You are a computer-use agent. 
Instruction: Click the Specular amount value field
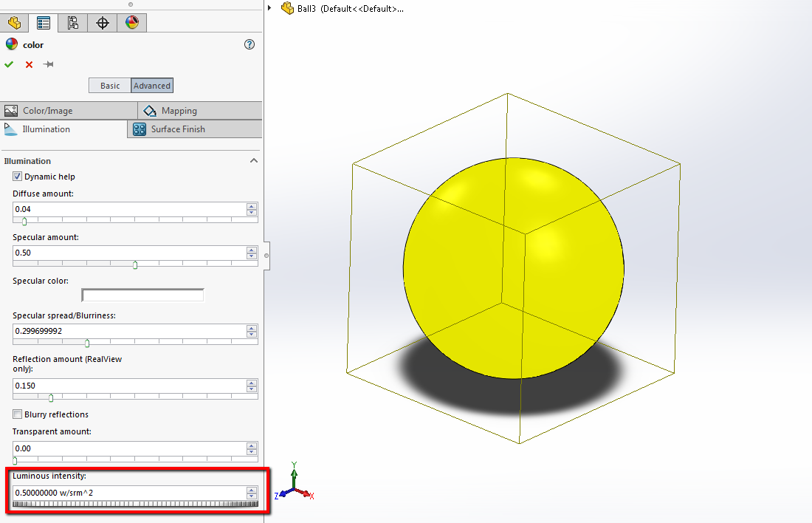pyautogui.click(x=129, y=253)
